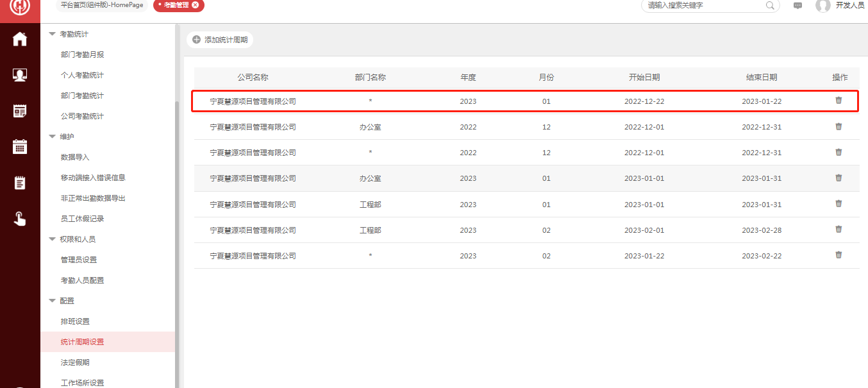This screenshot has width=868, height=388.
Task: Delete the row ending 2023-02-22
Action: [839, 255]
